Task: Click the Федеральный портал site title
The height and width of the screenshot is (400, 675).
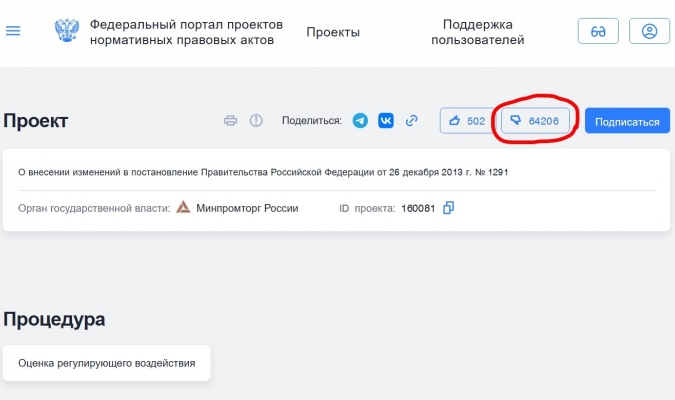Action: point(186,31)
